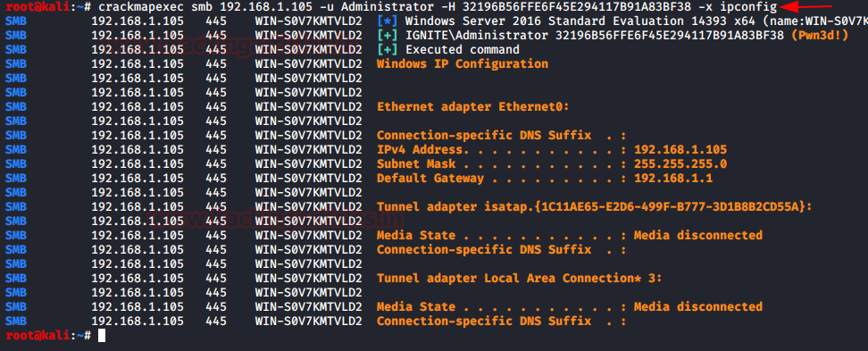Click the IPv4 Address value 192.168.1.105
The height and width of the screenshot is (351, 868).
point(680,149)
